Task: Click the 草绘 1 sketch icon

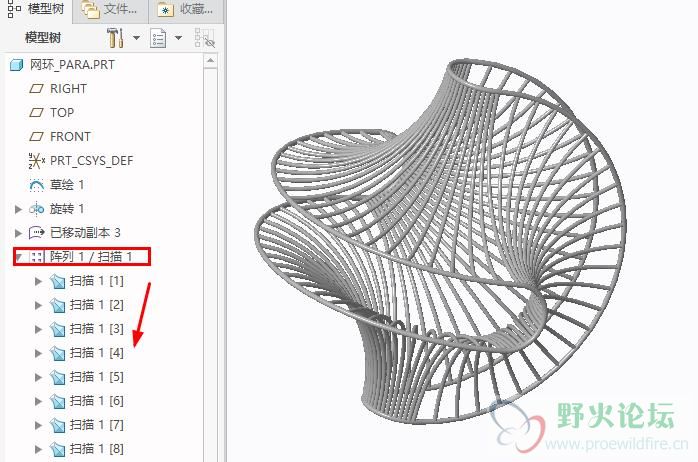Action: pyautogui.click(x=37, y=185)
